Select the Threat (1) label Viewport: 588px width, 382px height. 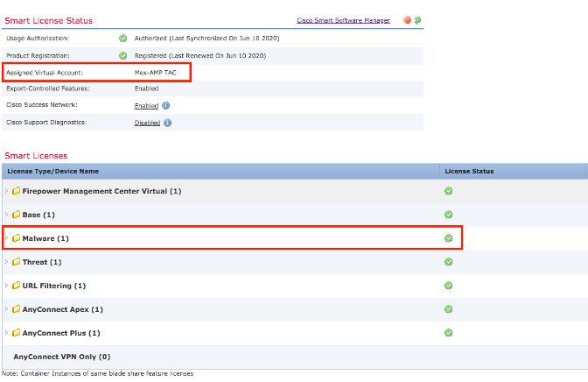[42, 262]
